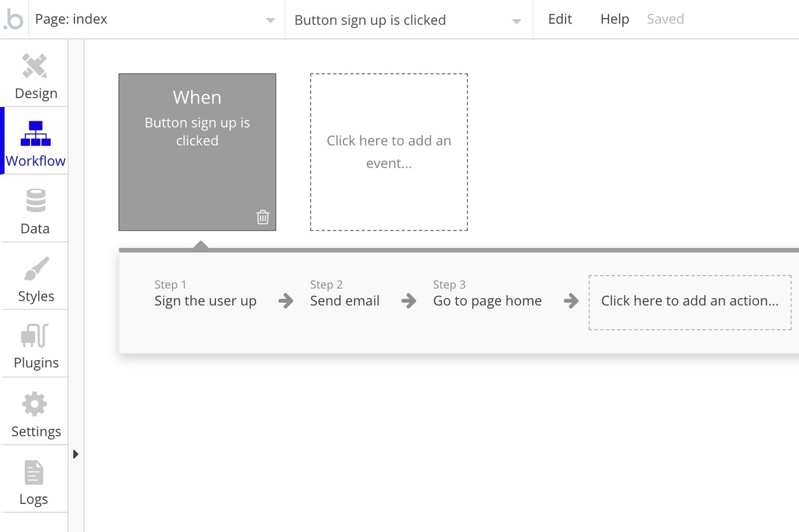Open the Data tab
Image resolution: width=799 pixels, height=532 pixels.
[35, 209]
